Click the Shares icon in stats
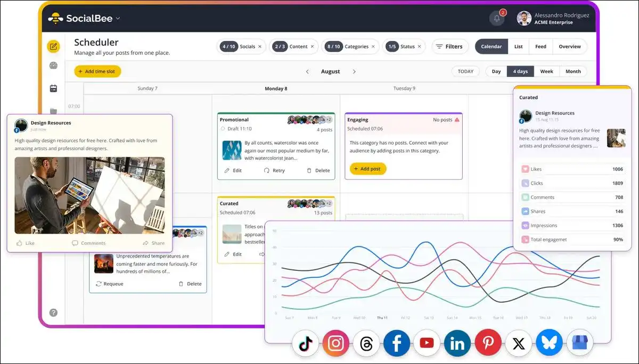The image size is (639, 364). (525, 211)
